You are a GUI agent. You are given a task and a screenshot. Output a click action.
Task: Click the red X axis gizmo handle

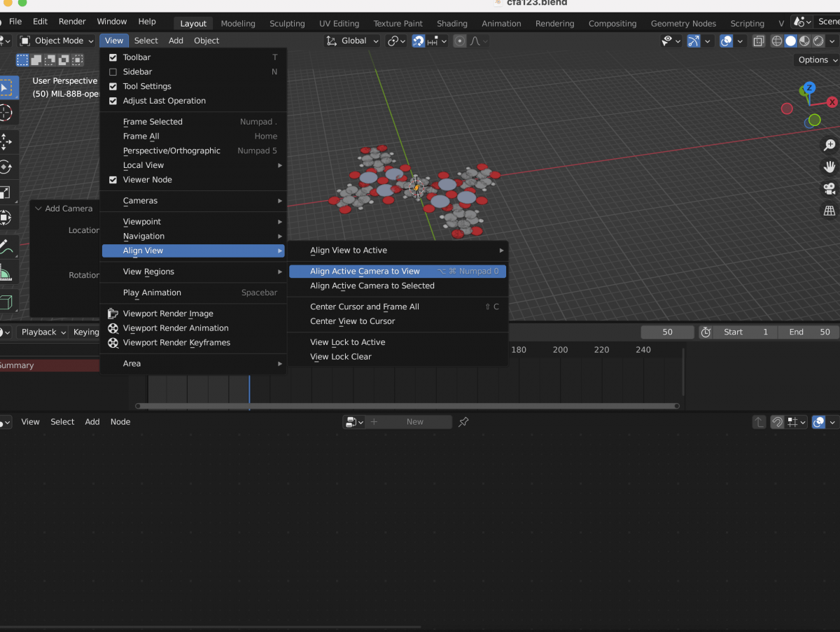(832, 102)
